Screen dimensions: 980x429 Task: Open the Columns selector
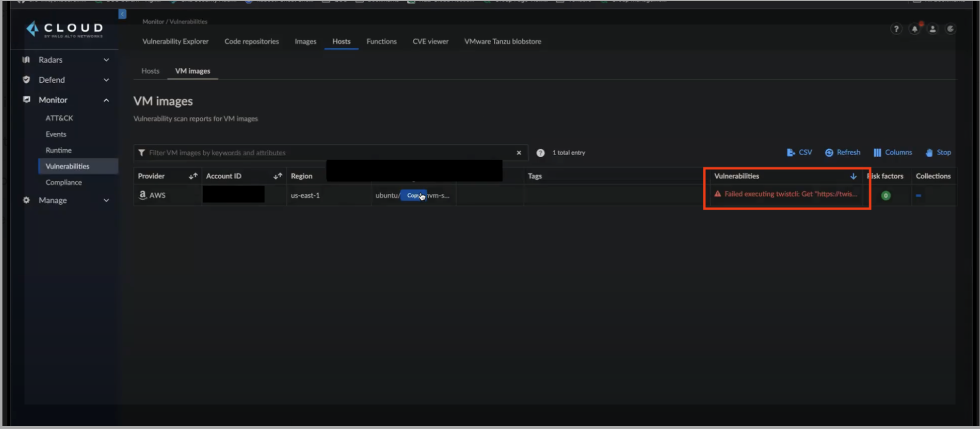pos(893,152)
